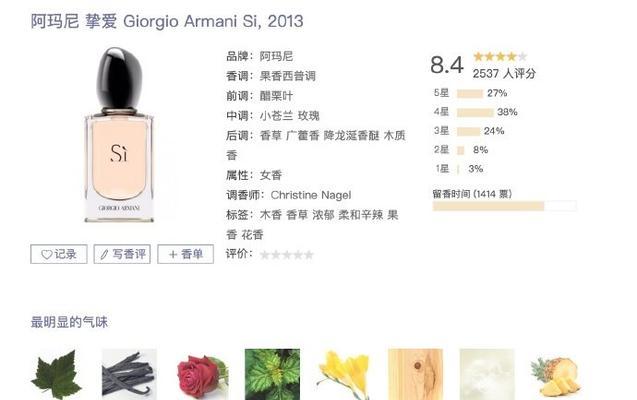Click the 记录 heart button
The width and height of the screenshot is (637, 400).
pyautogui.click(x=58, y=254)
